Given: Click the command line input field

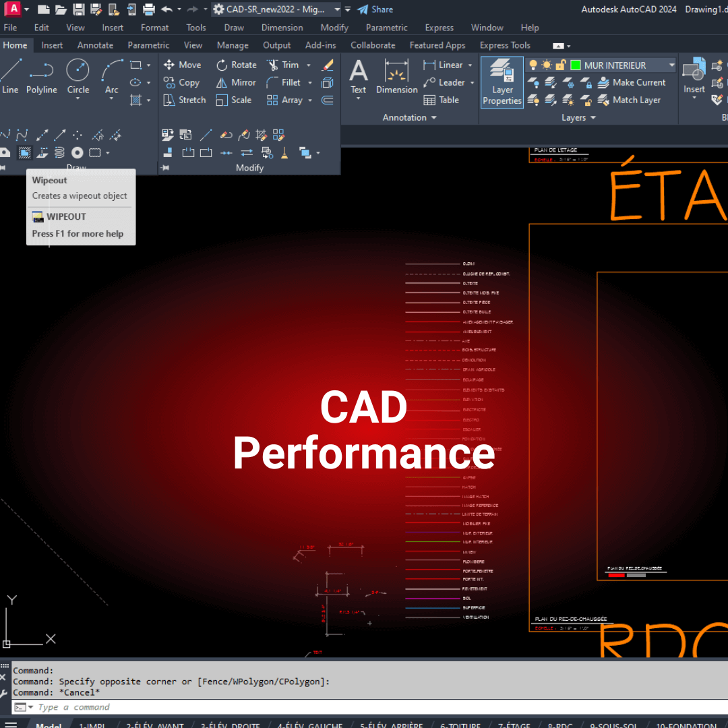Looking at the screenshot, I should pyautogui.click(x=369, y=707).
